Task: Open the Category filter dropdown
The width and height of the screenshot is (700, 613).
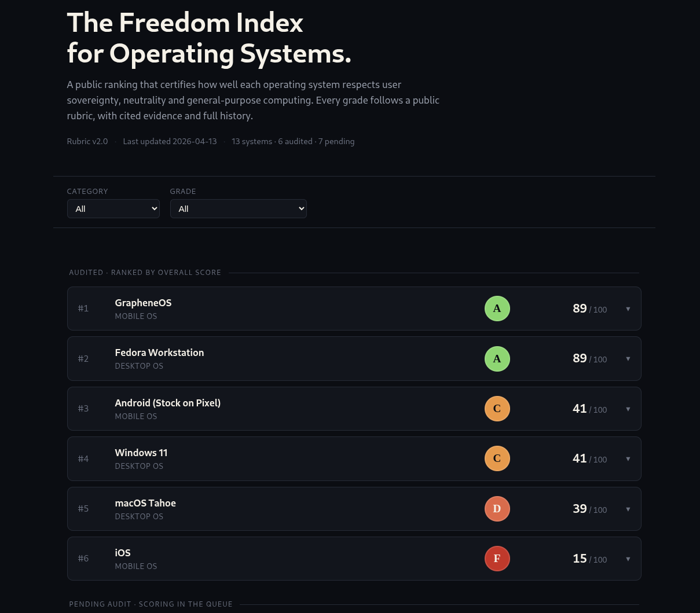Action: [113, 208]
